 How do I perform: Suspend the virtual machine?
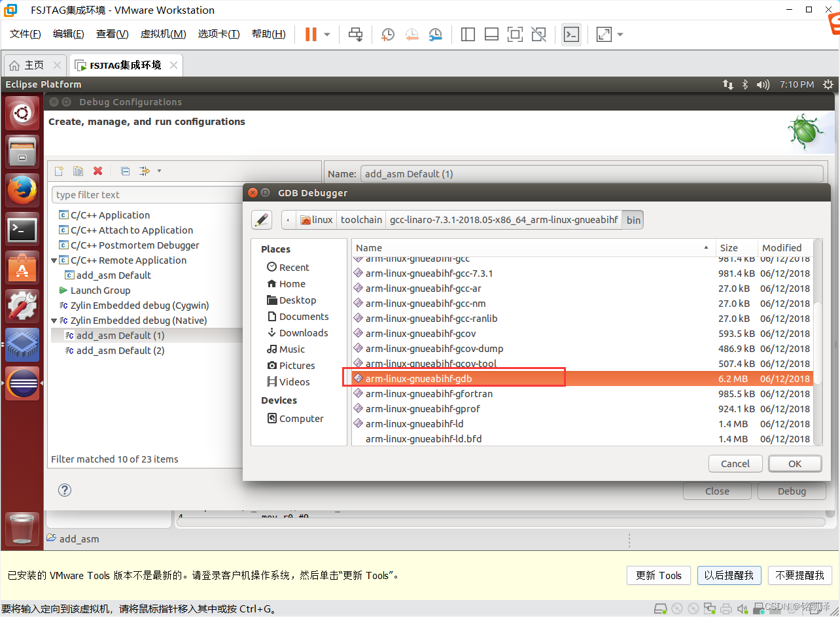pos(312,34)
